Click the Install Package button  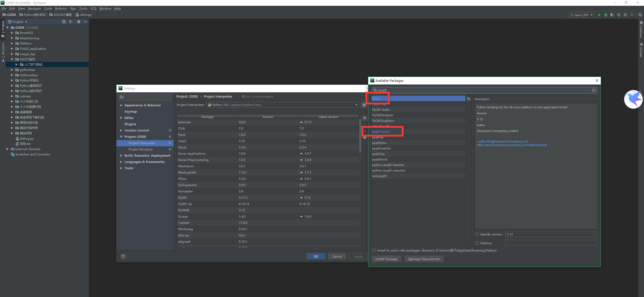pos(386,259)
